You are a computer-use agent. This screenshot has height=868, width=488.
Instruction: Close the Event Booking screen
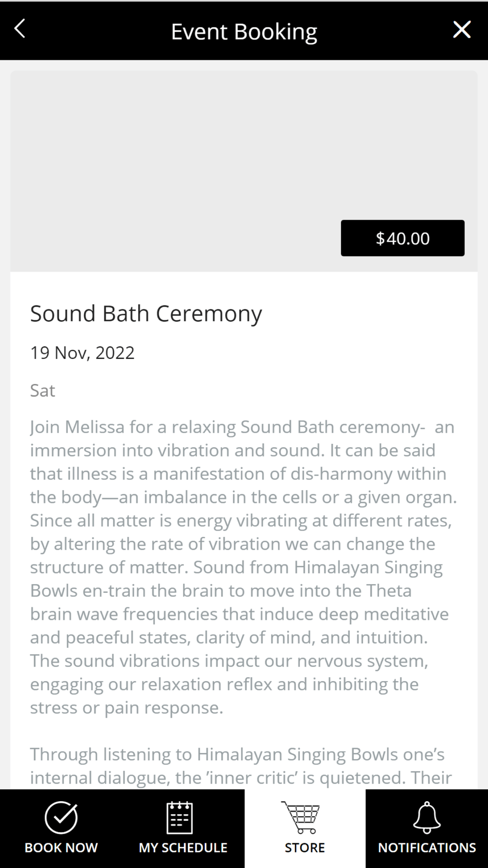click(462, 30)
